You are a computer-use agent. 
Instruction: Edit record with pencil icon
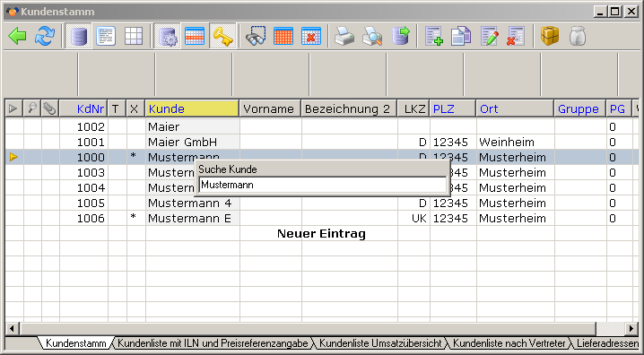pyautogui.click(x=489, y=36)
